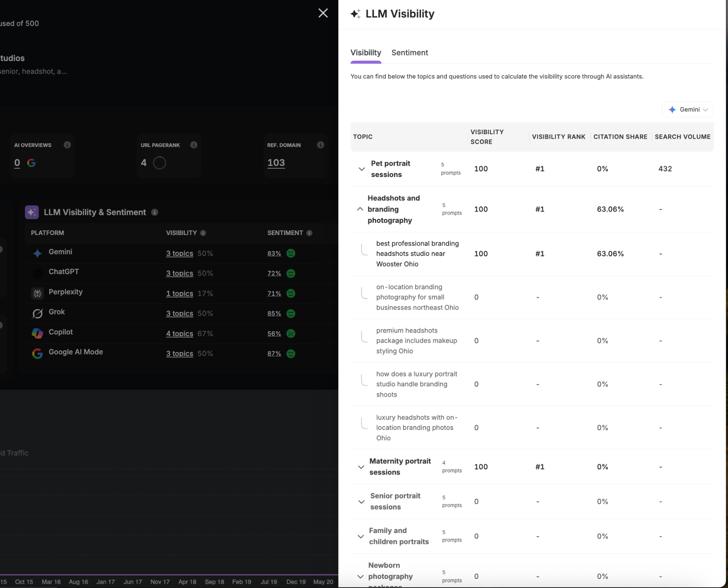Screen dimensions: 728x588
Task: Click the URL PageRank progress circle
Action: click(159, 163)
